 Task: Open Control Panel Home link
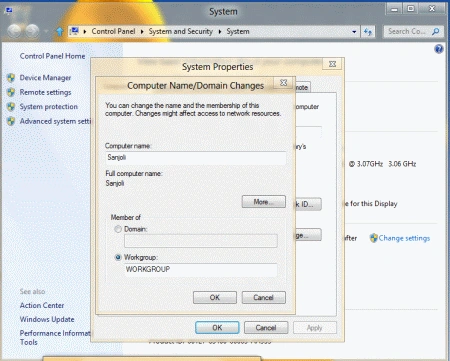(x=52, y=56)
